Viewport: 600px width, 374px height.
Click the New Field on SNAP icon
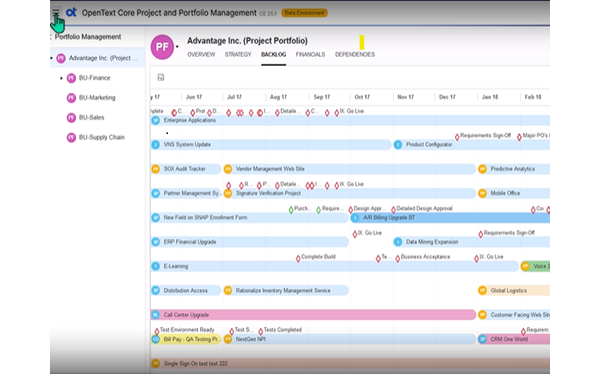[x=155, y=217]
